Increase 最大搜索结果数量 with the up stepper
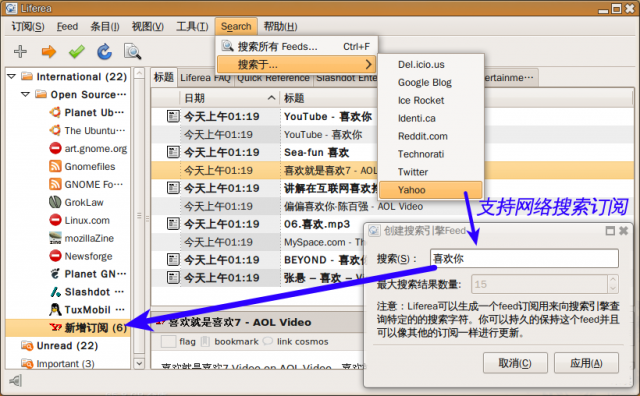Image resolution: width=640 pixels, height=396 pixels. 613,279
